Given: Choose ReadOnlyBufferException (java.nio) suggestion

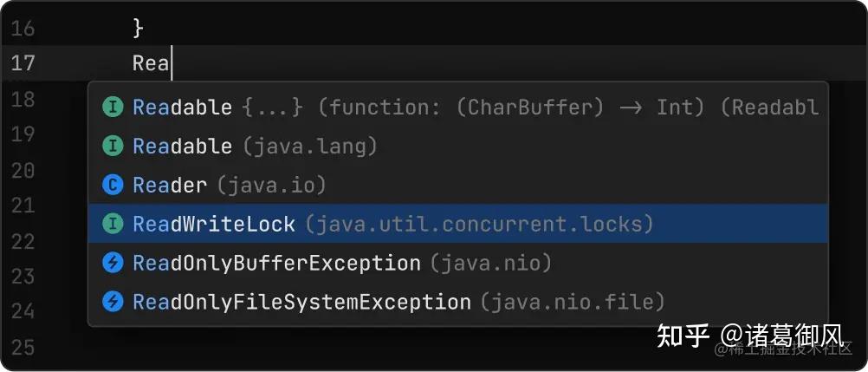Looking at the screenshot, I should [x=341, y=263].
